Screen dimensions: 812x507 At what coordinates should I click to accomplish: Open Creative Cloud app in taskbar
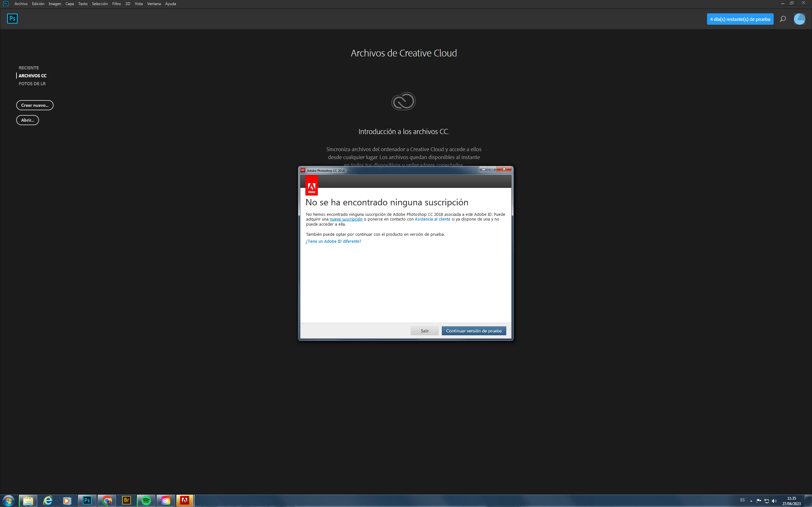click(x=166, y=501)
